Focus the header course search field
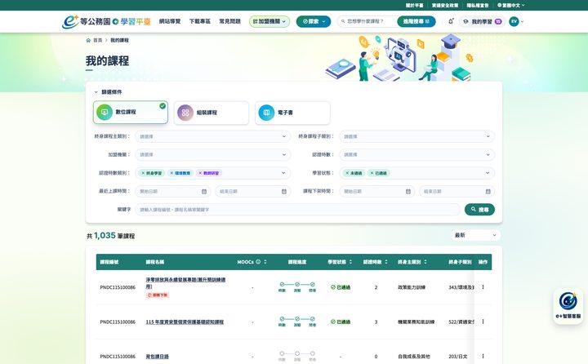Image resolution: width=588 pixels, height=364 pixels. [371, 21]
